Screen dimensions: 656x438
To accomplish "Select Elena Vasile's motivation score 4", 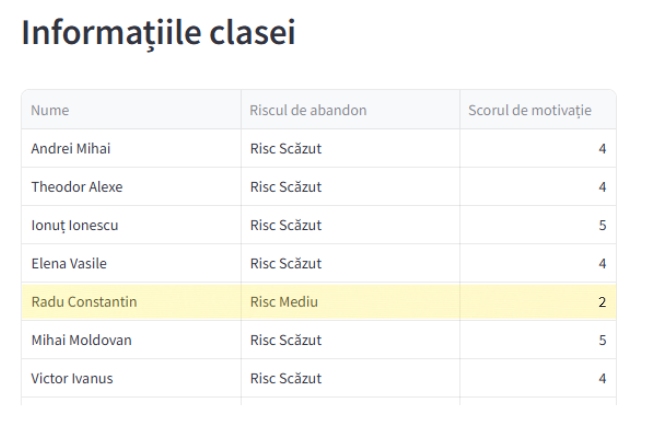I will [x=602, y=264].
